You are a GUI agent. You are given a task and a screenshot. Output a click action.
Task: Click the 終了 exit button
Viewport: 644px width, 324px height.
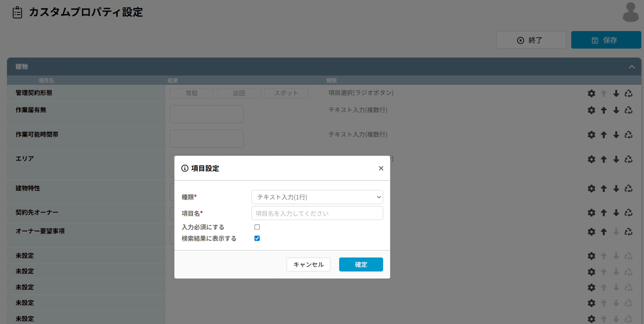pos(531,40)
